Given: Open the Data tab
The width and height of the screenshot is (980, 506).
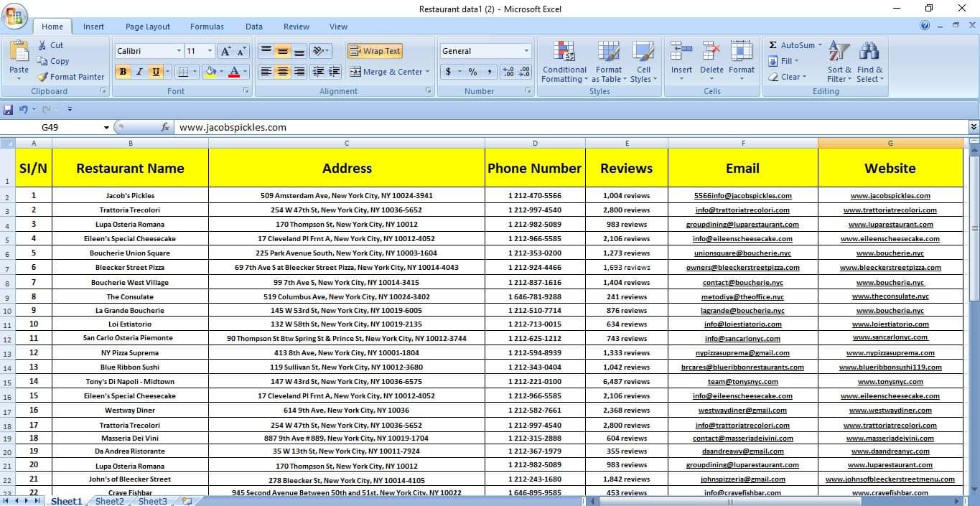Looking at the screenshot, I should tap(254, 27).
